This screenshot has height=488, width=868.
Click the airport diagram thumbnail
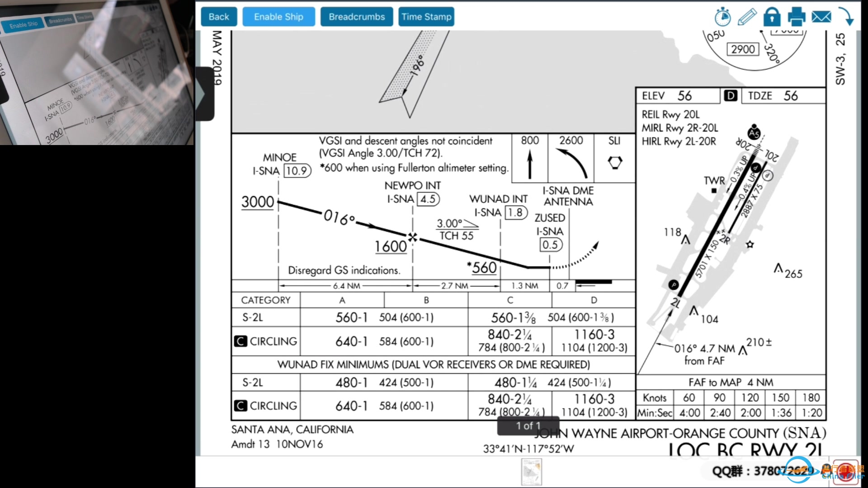tap(531, 471)
